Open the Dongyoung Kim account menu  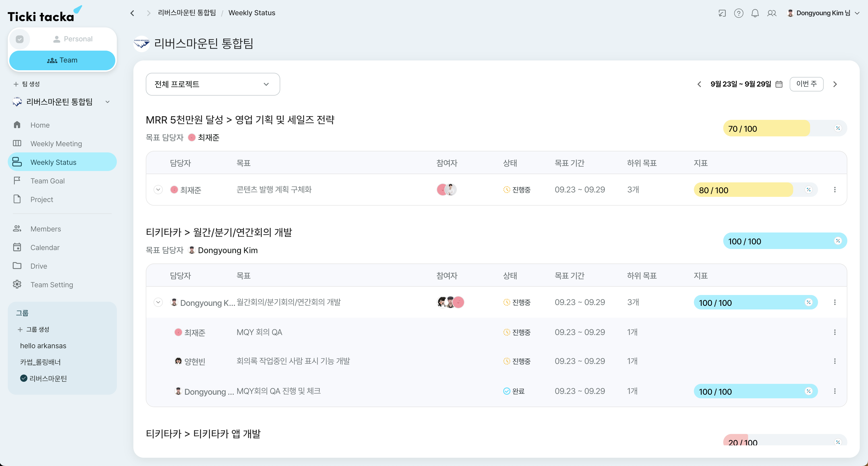pos(822,13)
